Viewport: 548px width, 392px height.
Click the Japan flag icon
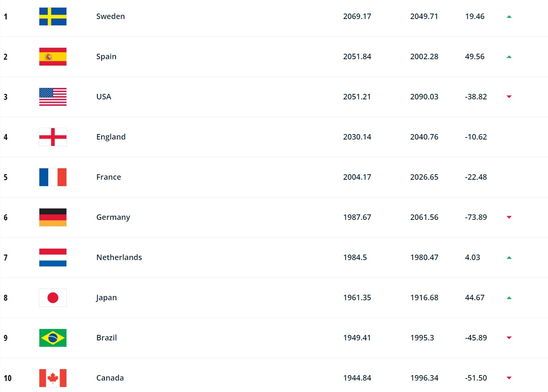tap(53, 298)
